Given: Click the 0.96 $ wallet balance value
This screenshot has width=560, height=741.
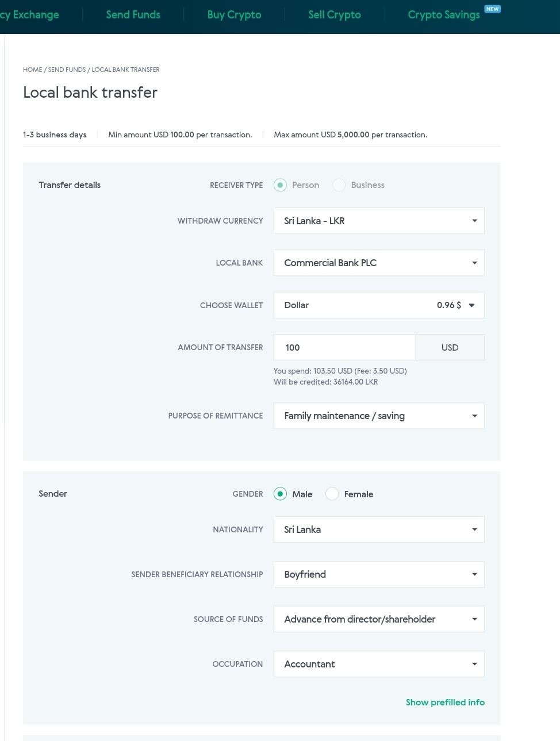Looking at the screenshot, I should click(449, 305).
